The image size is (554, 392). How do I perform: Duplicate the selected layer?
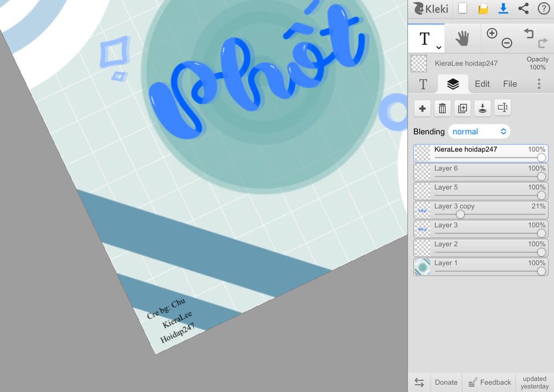pyautogui.click(x=463, y=109)
